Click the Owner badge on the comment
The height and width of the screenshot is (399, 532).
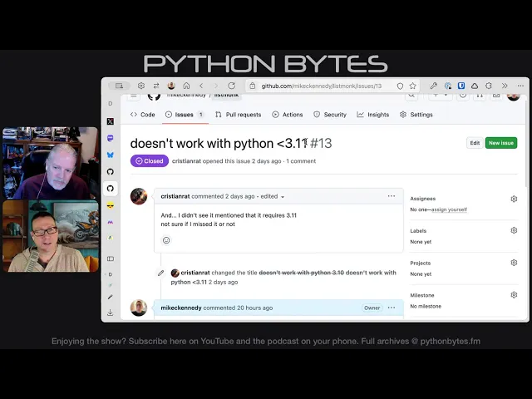click(372, 308)
